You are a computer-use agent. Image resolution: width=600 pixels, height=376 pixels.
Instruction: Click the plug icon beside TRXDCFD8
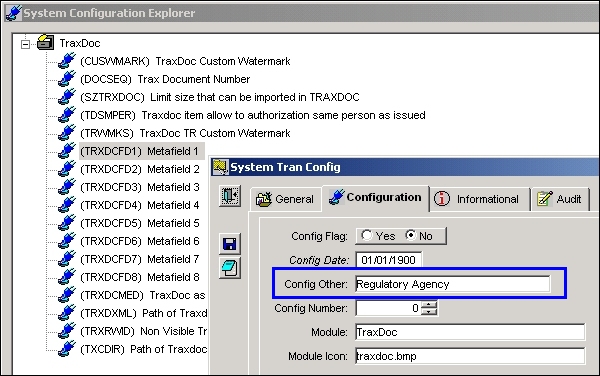pos(67,277)
